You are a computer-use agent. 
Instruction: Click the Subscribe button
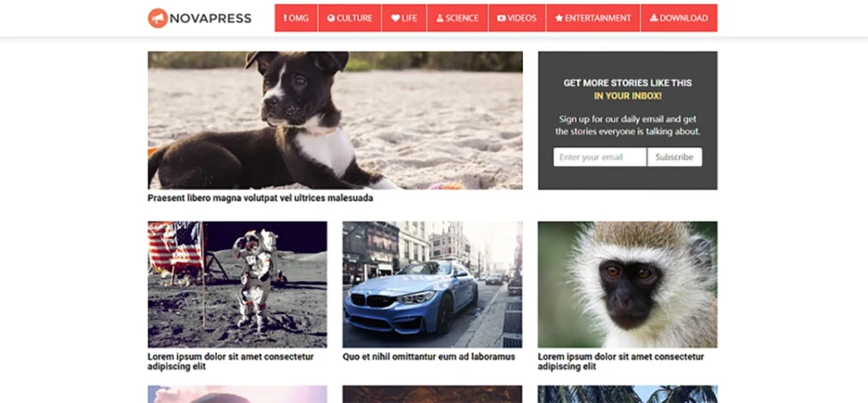pos(674,157)
